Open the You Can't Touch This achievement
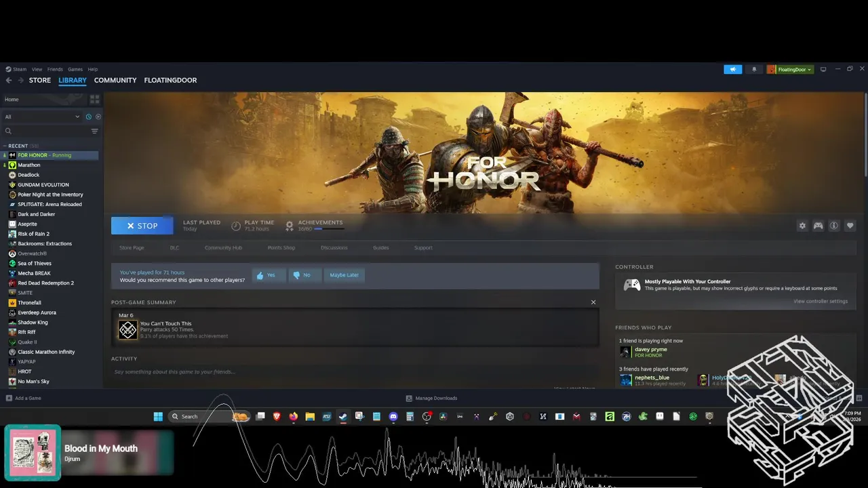The height and width of the screenshot is (488, 868). tap(355, 329)
